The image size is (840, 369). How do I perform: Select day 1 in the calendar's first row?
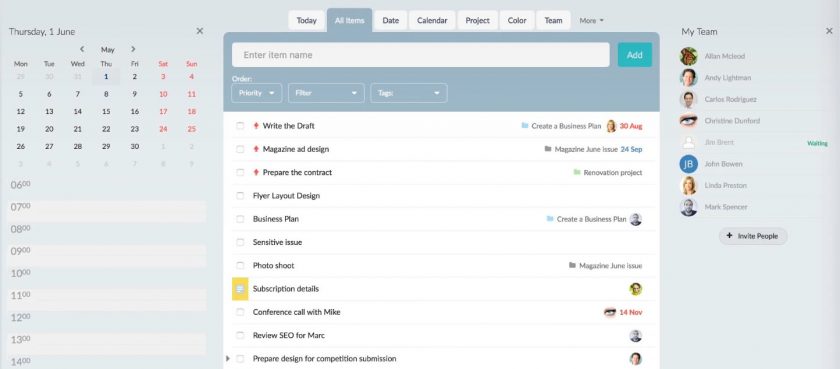coord(106,77)
